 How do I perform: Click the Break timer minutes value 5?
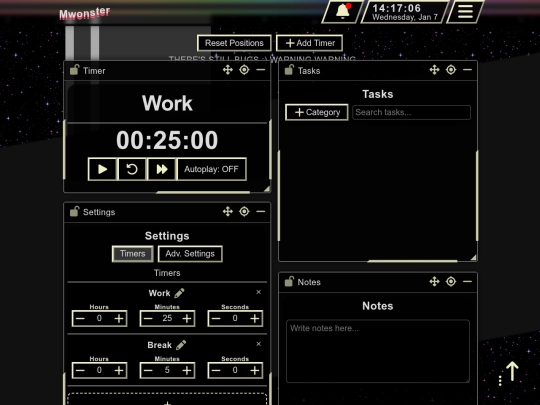(167, 370)
